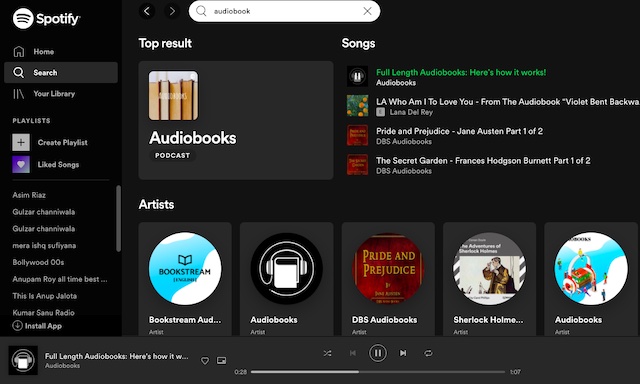Viewport: 640px width, 384px height.
Task: Click Install App download button
Action: click(37, 326)
